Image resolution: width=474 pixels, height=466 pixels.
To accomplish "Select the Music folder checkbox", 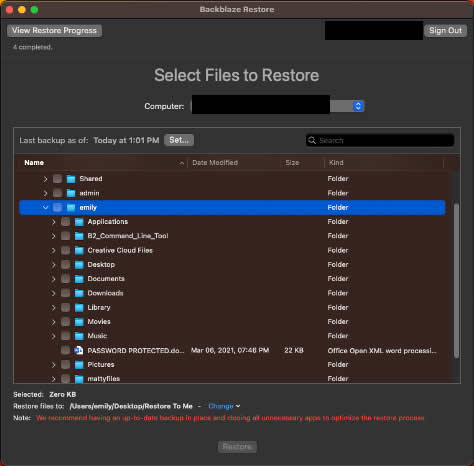I will click(x=66, y=336).
